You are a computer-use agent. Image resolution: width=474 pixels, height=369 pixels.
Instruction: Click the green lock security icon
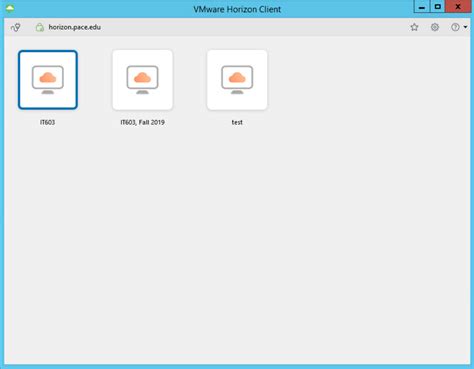click(40, 27)
